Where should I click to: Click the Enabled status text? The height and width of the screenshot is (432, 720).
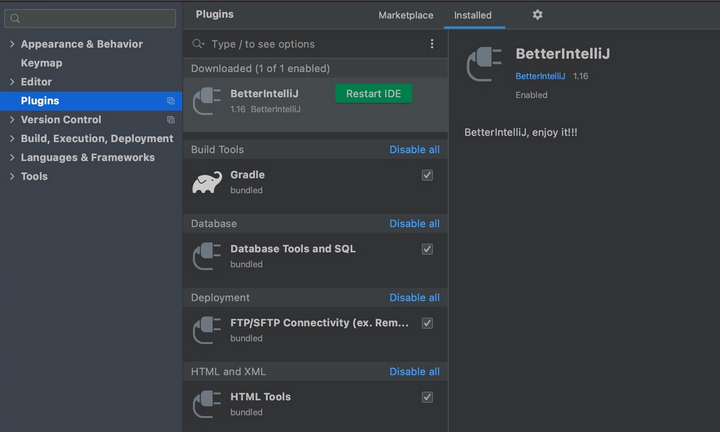[x=531, y=95]
